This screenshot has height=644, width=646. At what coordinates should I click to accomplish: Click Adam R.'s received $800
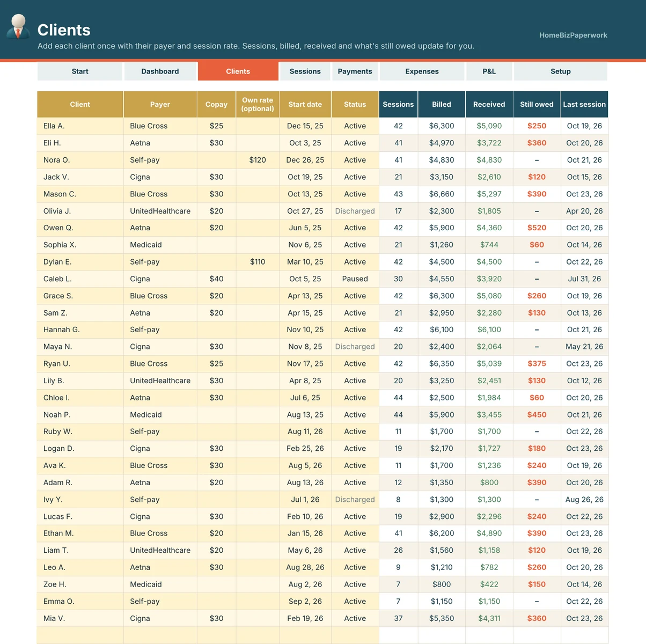[x=489, y=482]
